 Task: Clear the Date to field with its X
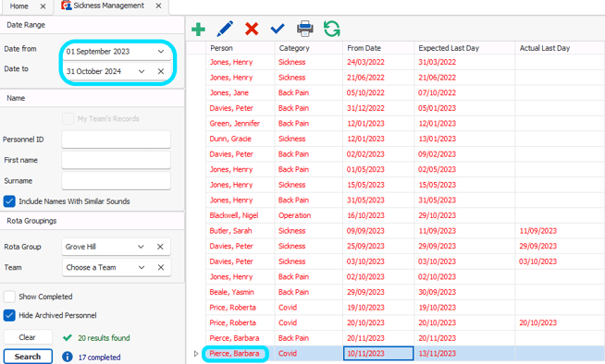click(161, 71)
